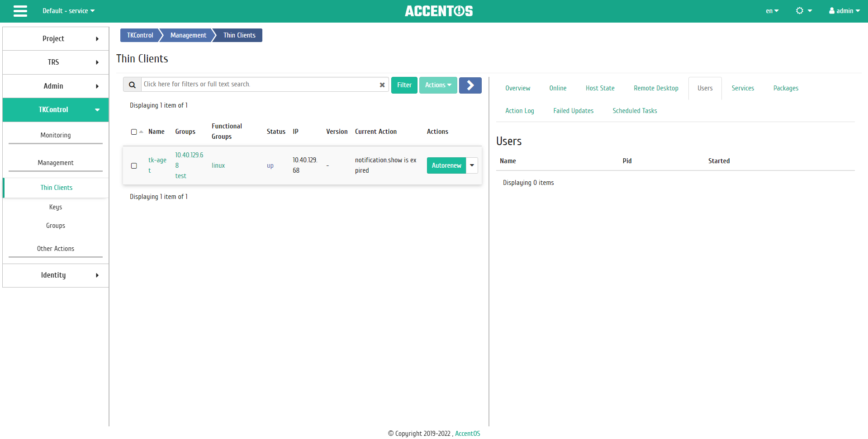Open Monitoring section in sidebar
868x439 pixels.
coord(56,135)
